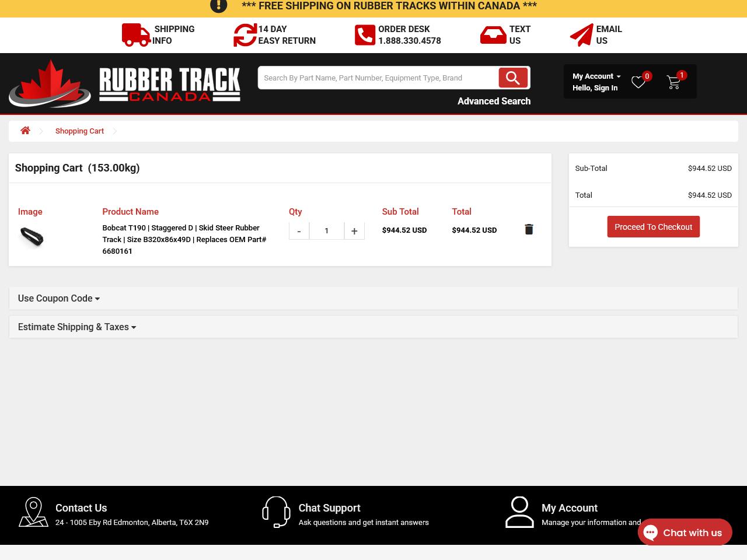The image size is (747, 560).
Task: Increase quantity with the plus button
Action: 354,231
